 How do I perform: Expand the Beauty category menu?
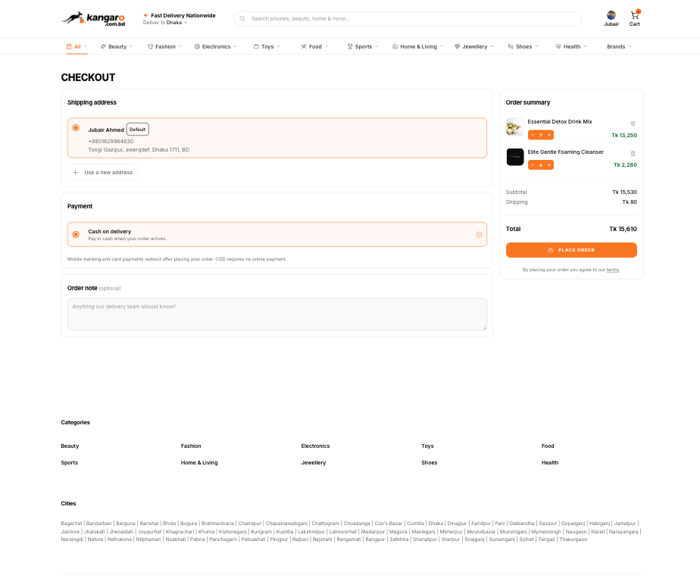point(117,46)
